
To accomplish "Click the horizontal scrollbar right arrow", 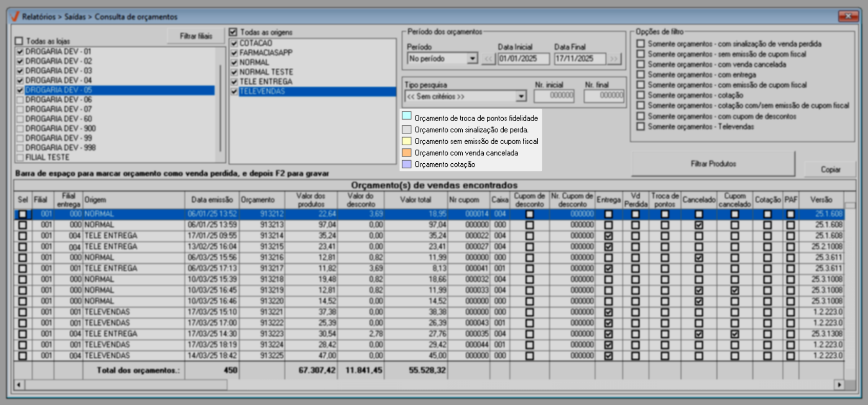I will [839, 384].
